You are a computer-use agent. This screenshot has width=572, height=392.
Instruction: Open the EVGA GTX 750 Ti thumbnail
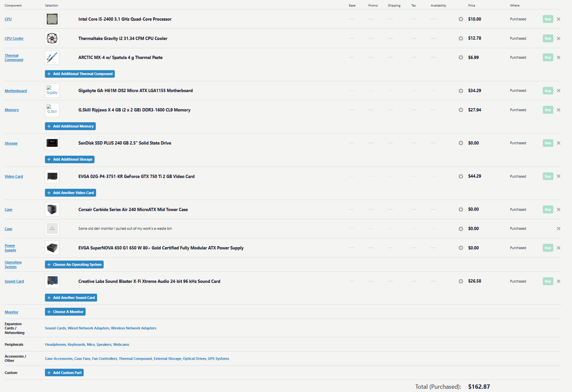click(52, 176)
